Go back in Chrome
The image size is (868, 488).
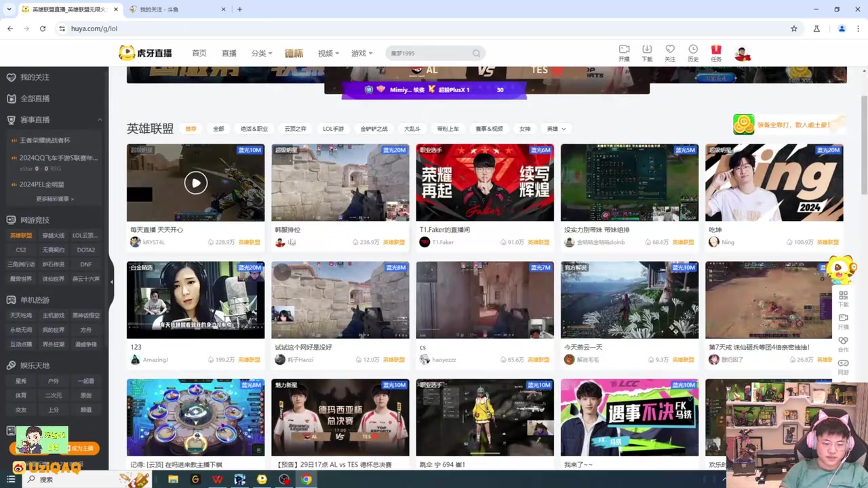(10, 28)
